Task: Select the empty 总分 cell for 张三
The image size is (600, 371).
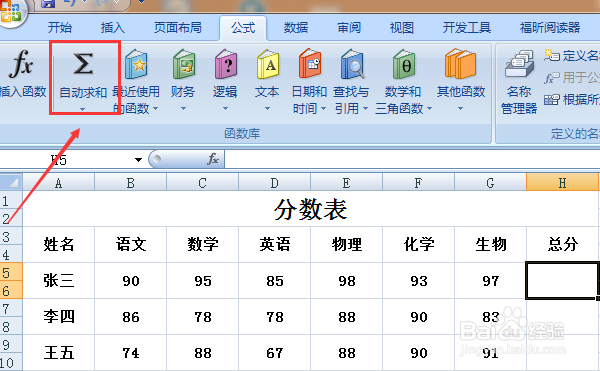Action: point(562,281)
